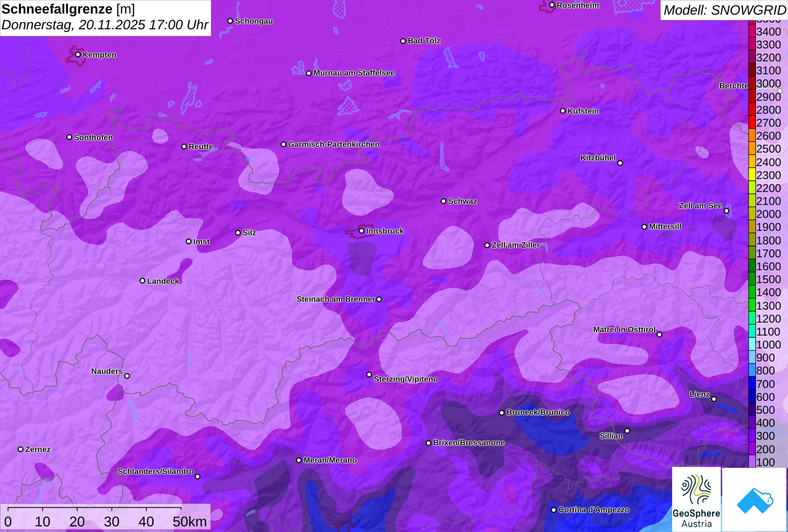Click the Cortina d'Ampezzo location dot
The height and width of the screenshot is (532, 788).
point(553,510)
